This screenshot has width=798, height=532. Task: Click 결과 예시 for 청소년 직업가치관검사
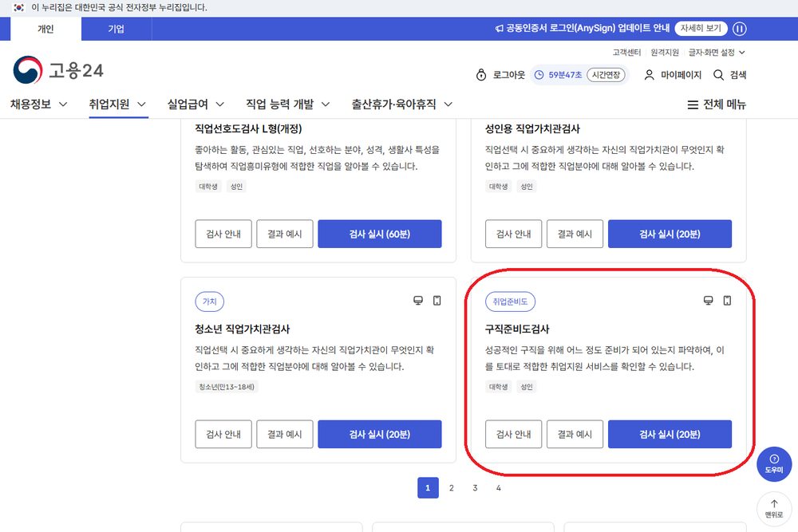(285, 435)
